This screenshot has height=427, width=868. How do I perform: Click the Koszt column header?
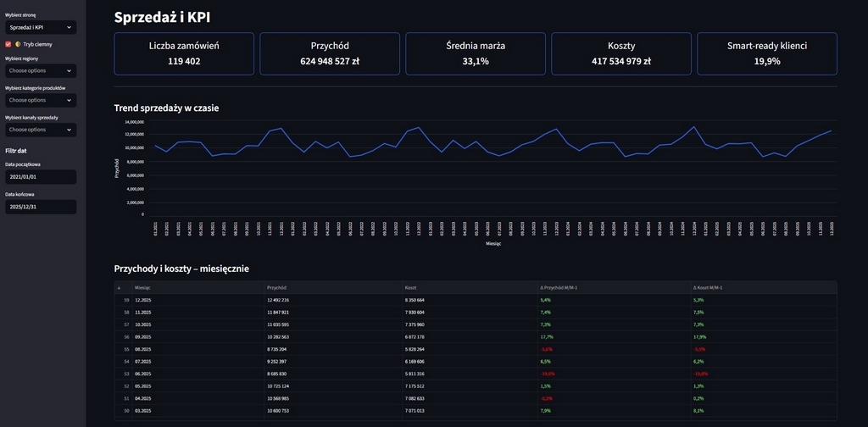(469, 287)
